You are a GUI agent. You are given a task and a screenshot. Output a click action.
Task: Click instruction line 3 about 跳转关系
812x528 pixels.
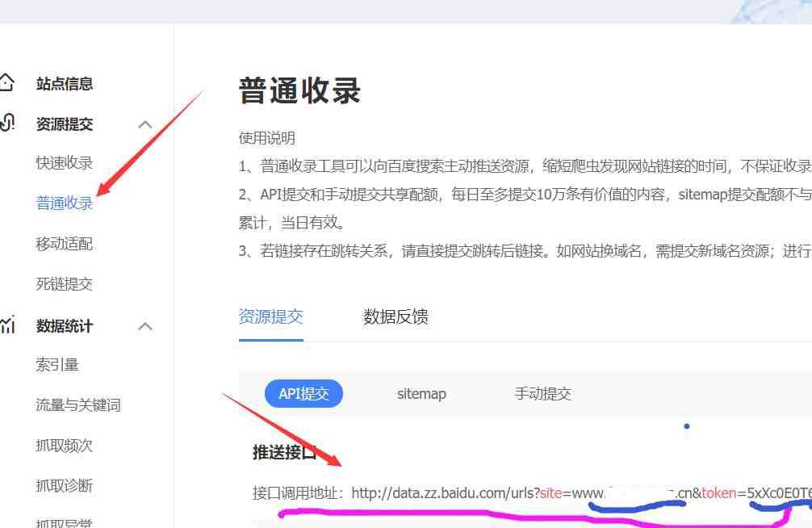click(x=525, y=251)
